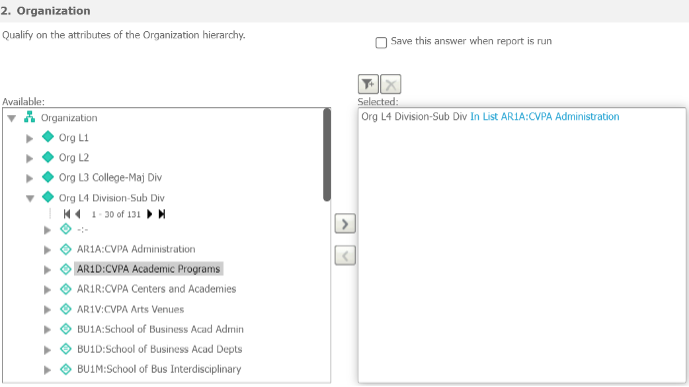Image resolution: width=689 pixels, height=387 pixels.
Task: Go to the previous page of elements
Action: [78, 214]
